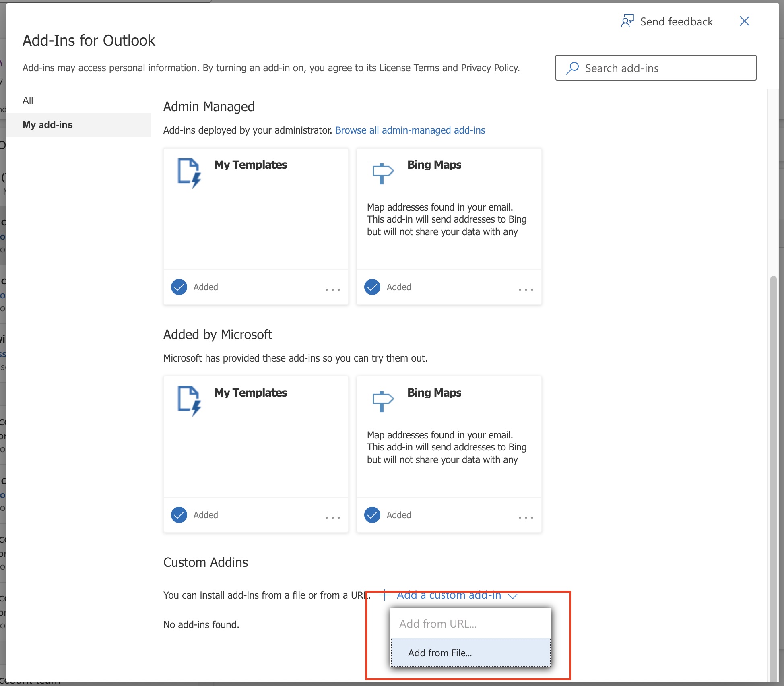
Task: Click Bing Maps signpost icon under Admin Managed
Action: click(x=382, y=173)
